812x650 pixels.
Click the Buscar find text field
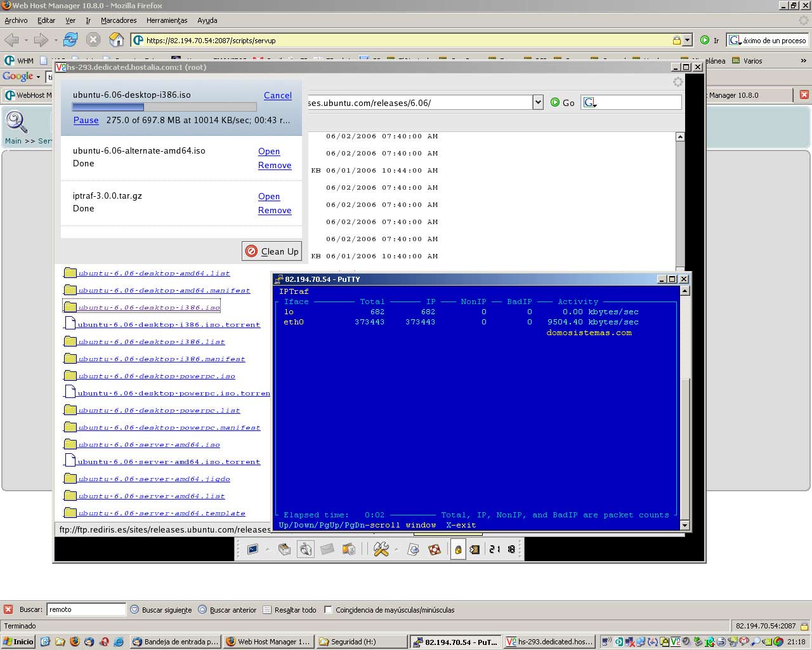86,609
